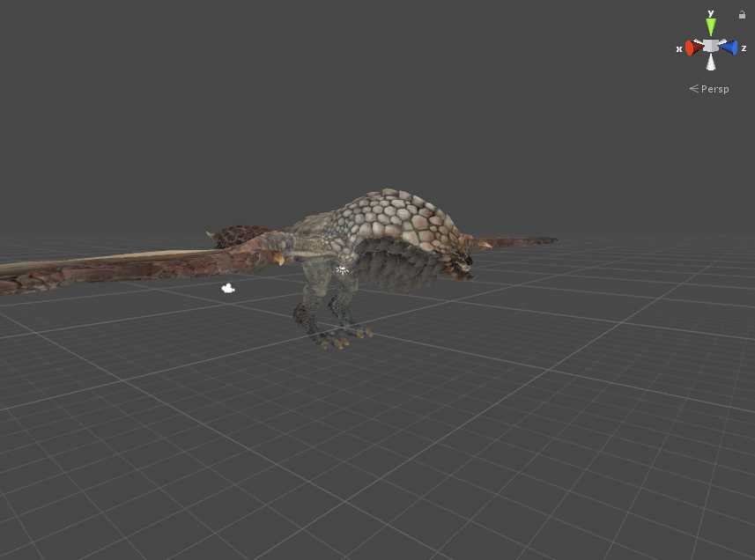The height and width of the screenshot is (560, 755).
Task: Toggle the padlock to lock the scene gizmo
Action: [742, 15]
